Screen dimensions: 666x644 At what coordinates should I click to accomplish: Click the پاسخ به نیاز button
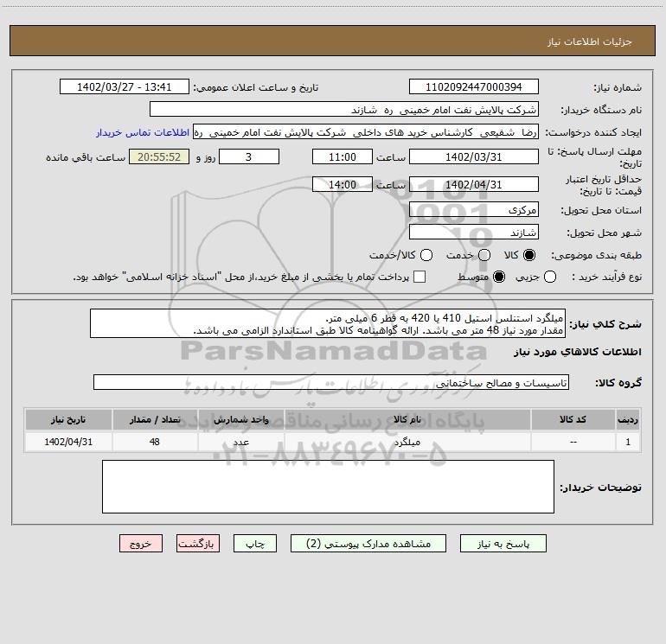tap(503, 544)
